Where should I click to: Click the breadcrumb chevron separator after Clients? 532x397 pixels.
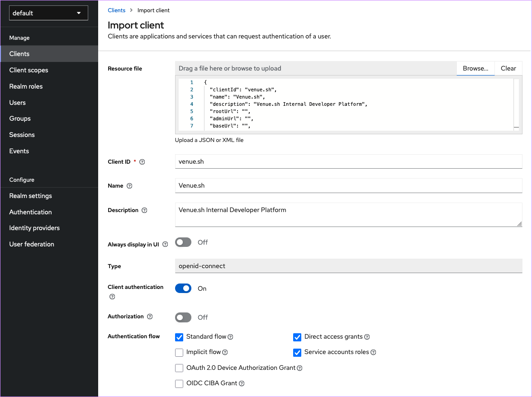[131, 10]
